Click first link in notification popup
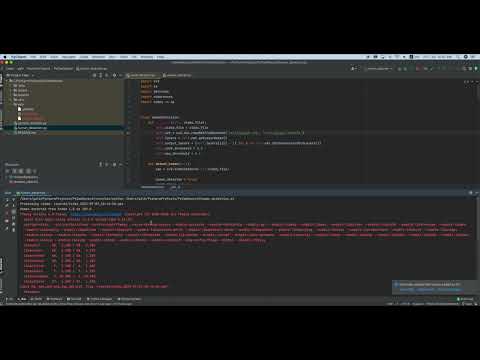The image size is (480, 360). [x=407, y=290]
